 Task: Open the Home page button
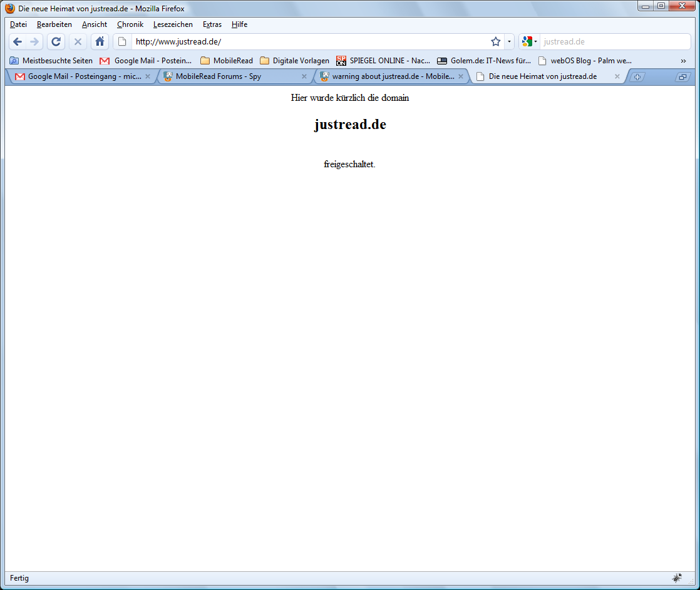(x=100, y=42)
